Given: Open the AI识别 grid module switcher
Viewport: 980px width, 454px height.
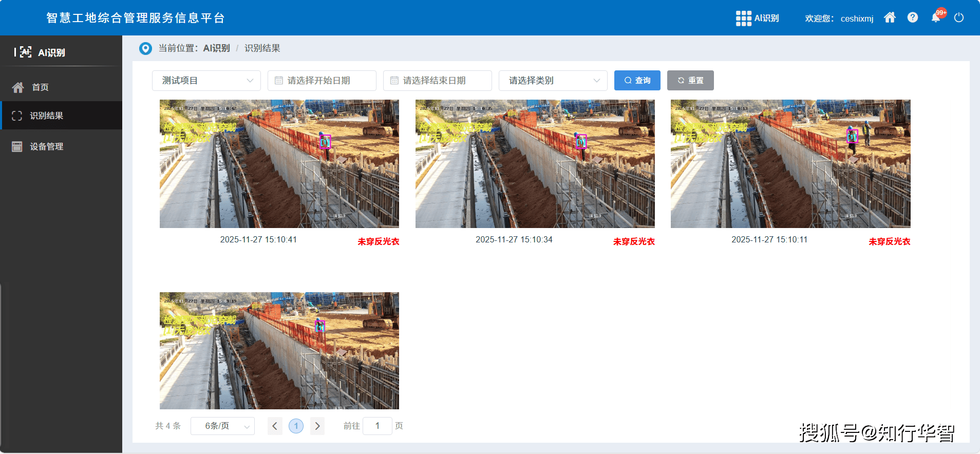Looking at the screenshot, I should tap(757, 18).
